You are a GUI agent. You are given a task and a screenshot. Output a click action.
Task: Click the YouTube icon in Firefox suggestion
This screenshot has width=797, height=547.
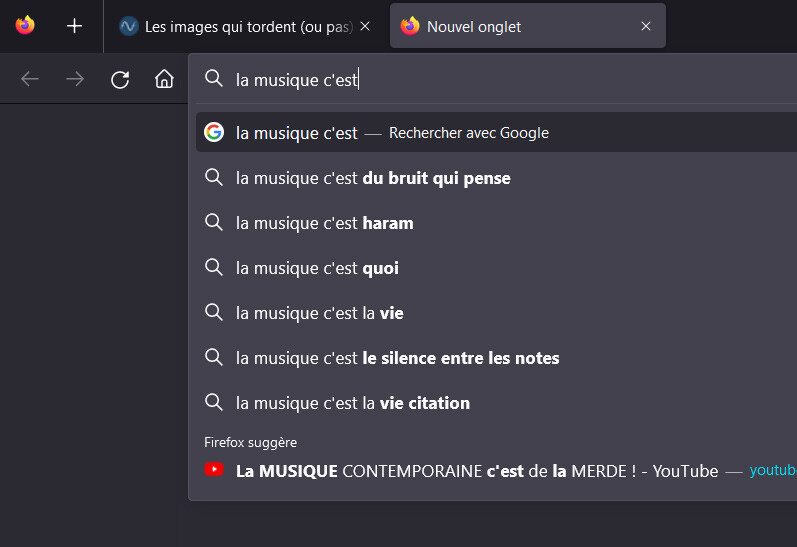(x=214, y=469)
